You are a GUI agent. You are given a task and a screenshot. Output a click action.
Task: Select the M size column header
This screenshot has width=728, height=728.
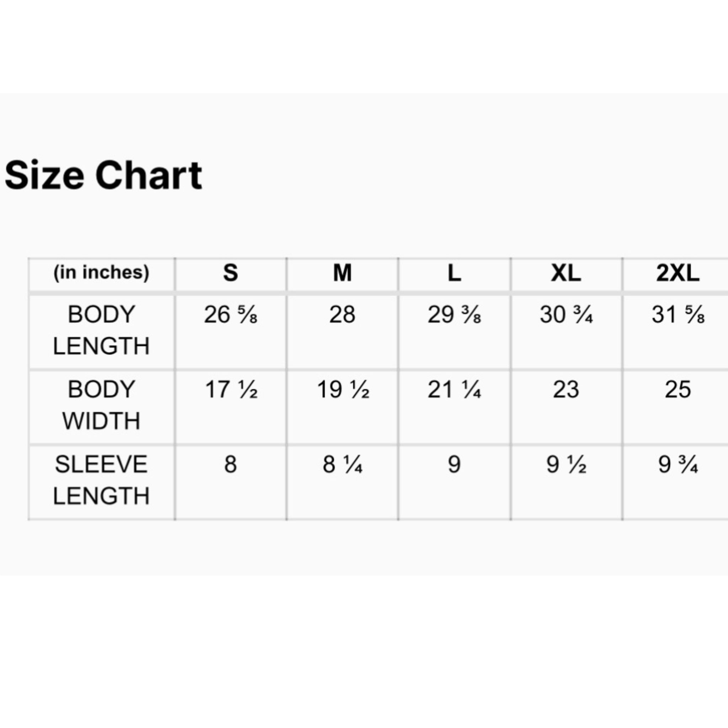click(x=342, y=273)
